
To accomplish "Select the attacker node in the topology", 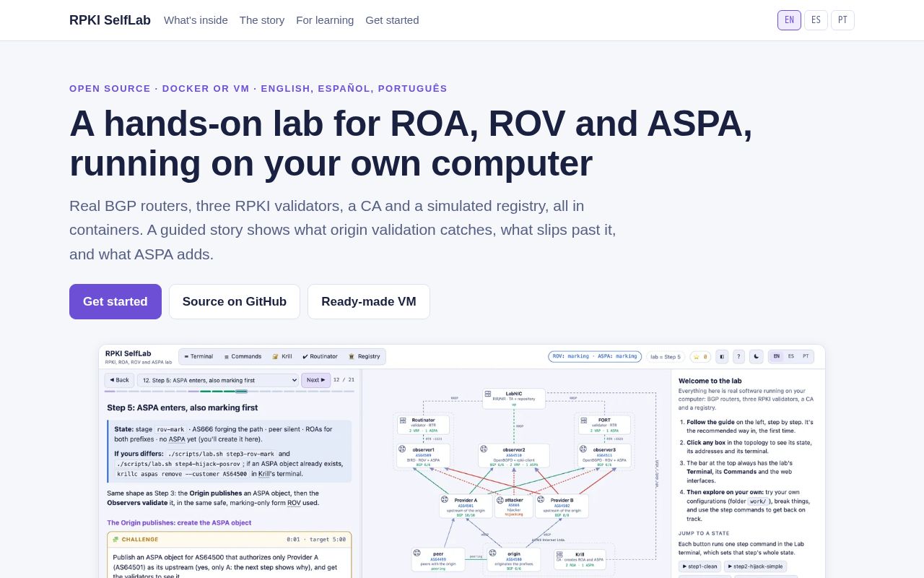I will 514,506.
